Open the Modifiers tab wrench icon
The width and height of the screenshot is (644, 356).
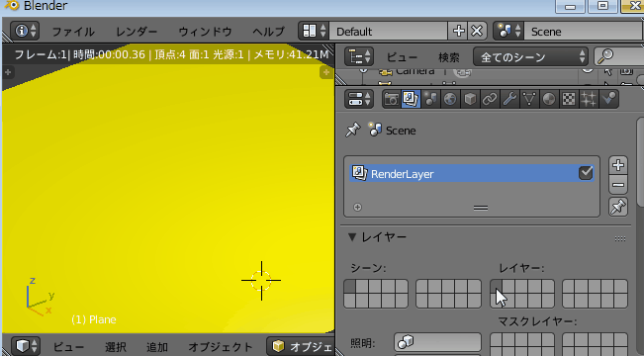coord(509,99)
